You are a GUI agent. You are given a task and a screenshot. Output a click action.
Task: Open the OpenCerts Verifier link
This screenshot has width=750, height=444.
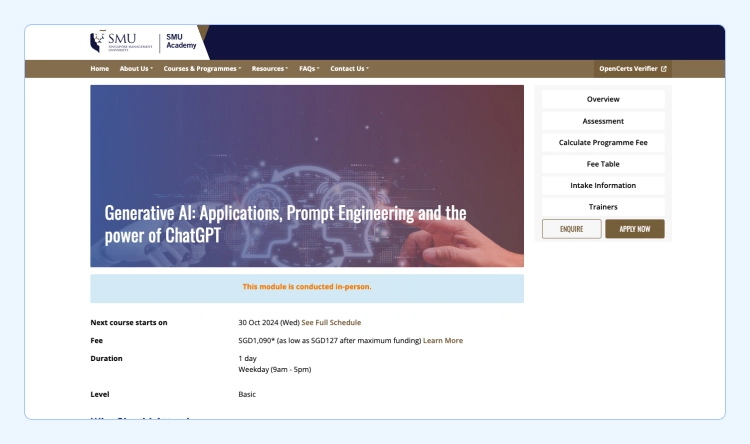[x=632, y=69]
